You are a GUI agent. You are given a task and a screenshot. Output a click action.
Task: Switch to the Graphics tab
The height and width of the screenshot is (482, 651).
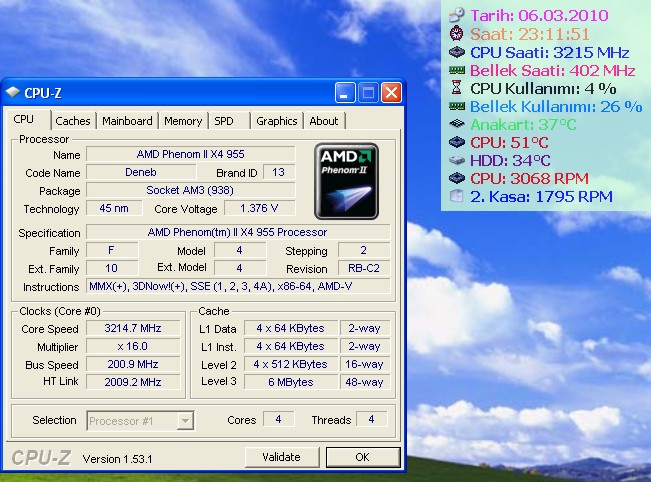click(277, 121)
